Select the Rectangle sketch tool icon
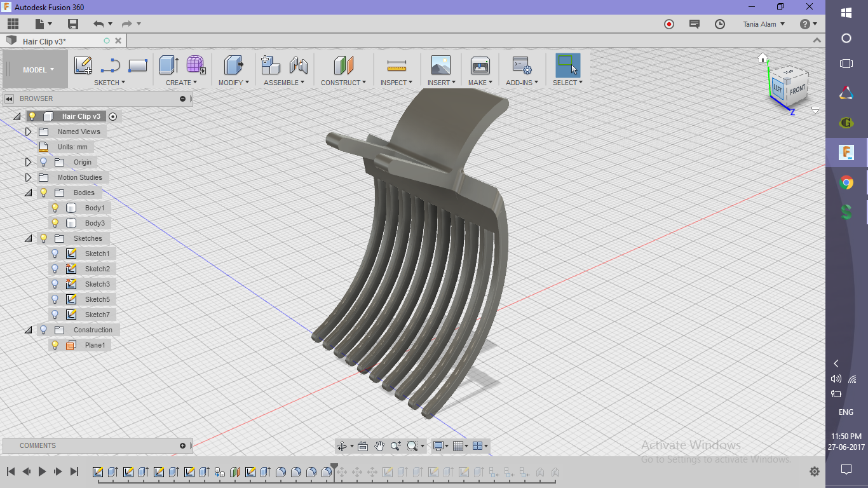Viewport: 868px width, 488px height. coord(138,65)
